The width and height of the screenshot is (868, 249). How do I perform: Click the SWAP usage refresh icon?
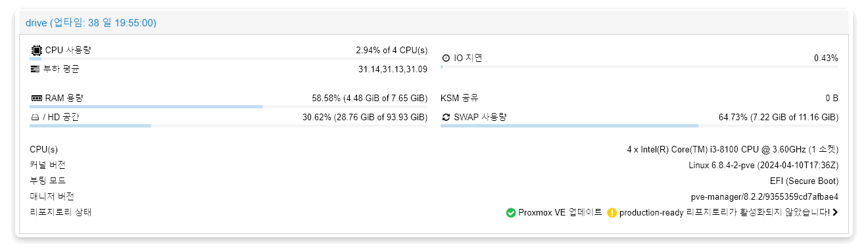coord(446,118)
